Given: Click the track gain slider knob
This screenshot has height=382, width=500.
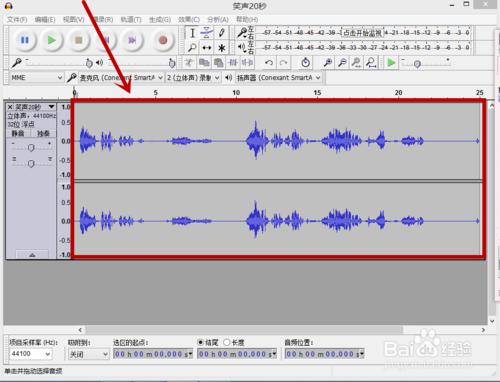Looking at the screenshot, I should pyautogui.click(x=31, y=147).
